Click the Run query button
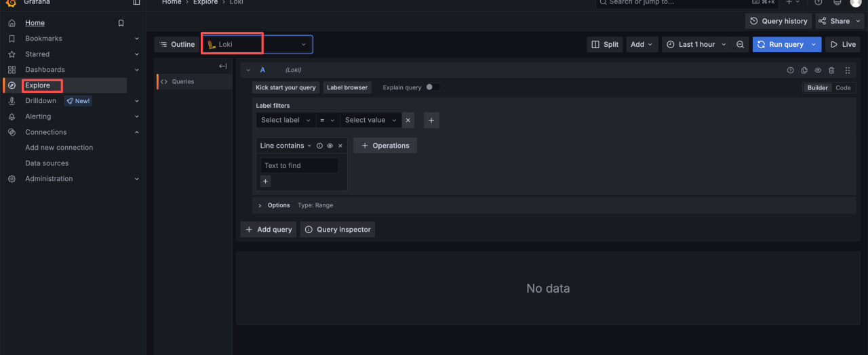The width and height of the screenshot is (868, 355). (780, 45)
